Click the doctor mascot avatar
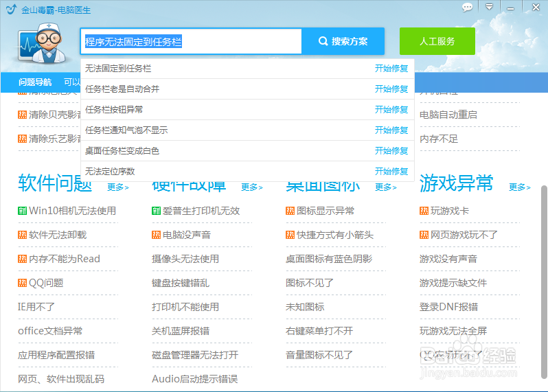Image resolution: width=548 pixels, height=392 pixels. [43, 44]
